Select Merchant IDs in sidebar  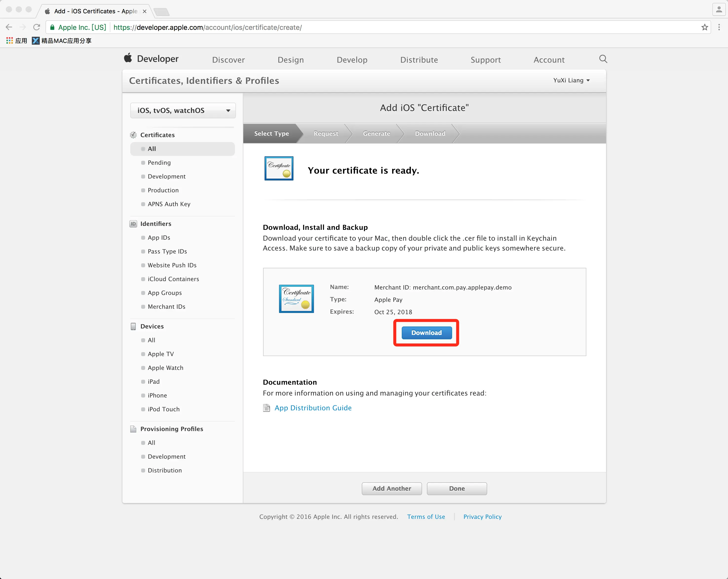(166, 307)
